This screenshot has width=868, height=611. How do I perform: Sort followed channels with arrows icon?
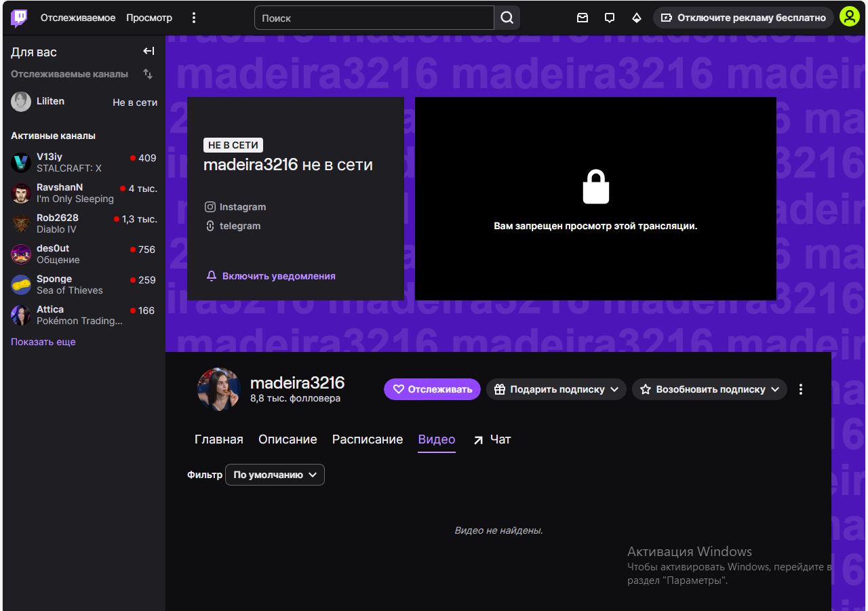(x=148, y=74)
